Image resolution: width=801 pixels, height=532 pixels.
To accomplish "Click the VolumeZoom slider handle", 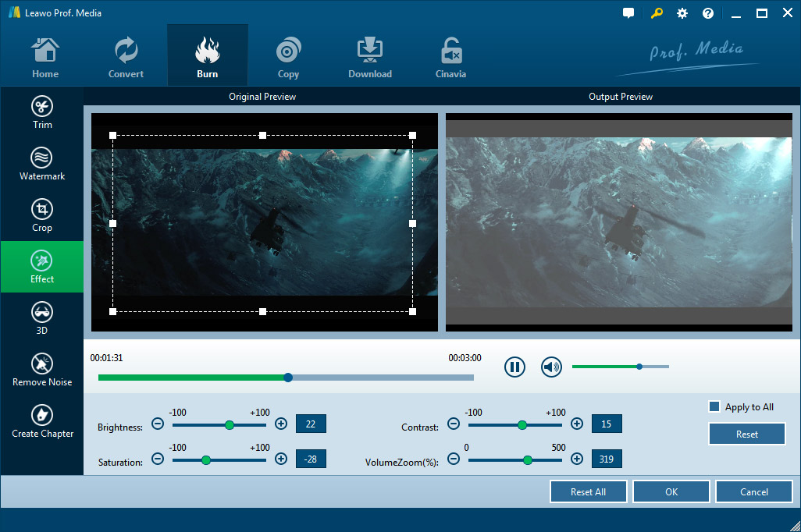I will tap(528, 460).
